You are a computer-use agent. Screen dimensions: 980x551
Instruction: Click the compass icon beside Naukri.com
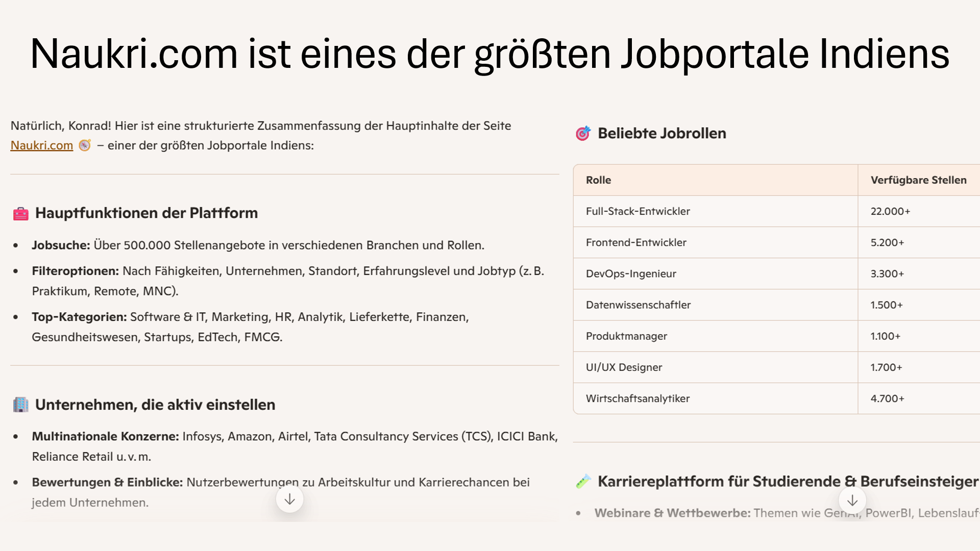pos(85,145)
